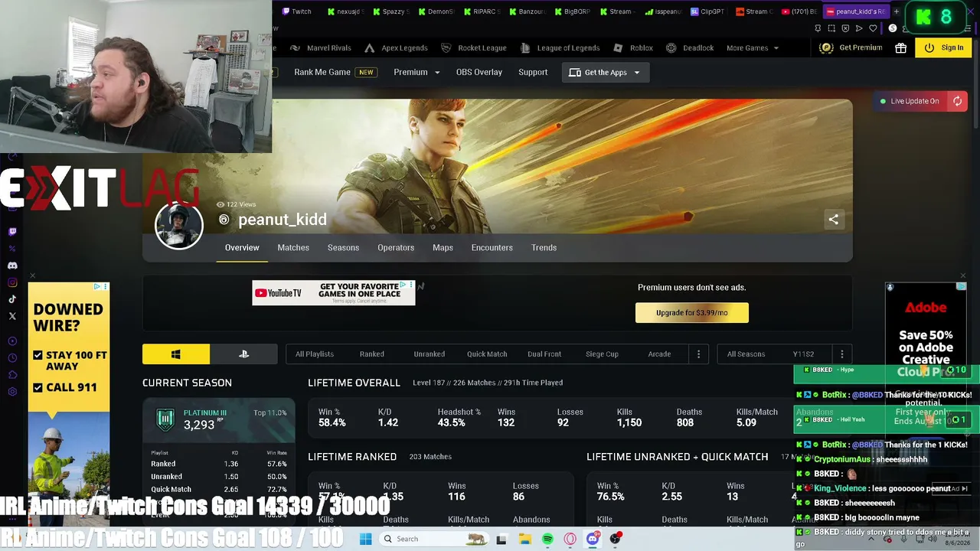This screenshot has width=980, height=551.
Task: Click the Apex Legends game icon
Action: 369,47
